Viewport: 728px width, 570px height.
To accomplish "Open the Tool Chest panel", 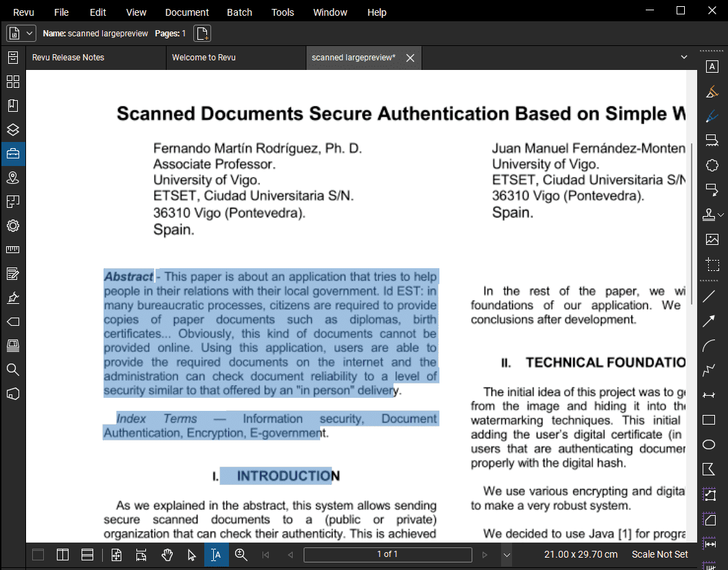I will tap(12, 154).
